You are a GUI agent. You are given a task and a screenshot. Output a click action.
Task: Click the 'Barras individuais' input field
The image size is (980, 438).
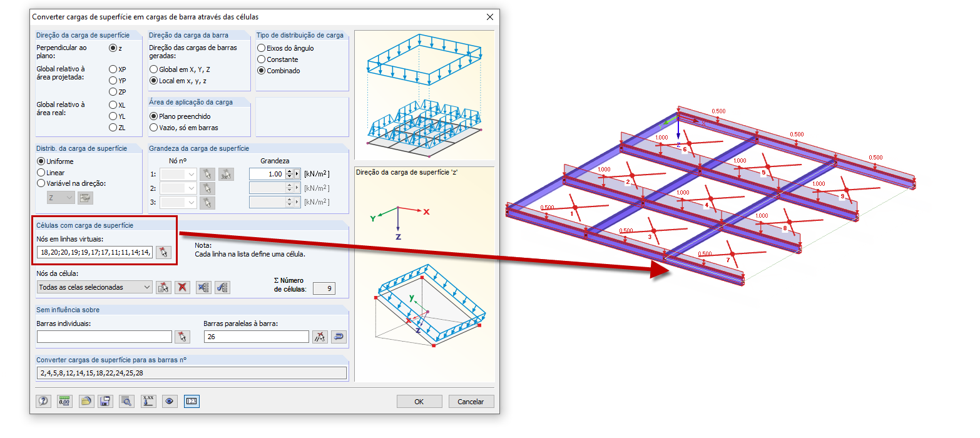point(105,337)
